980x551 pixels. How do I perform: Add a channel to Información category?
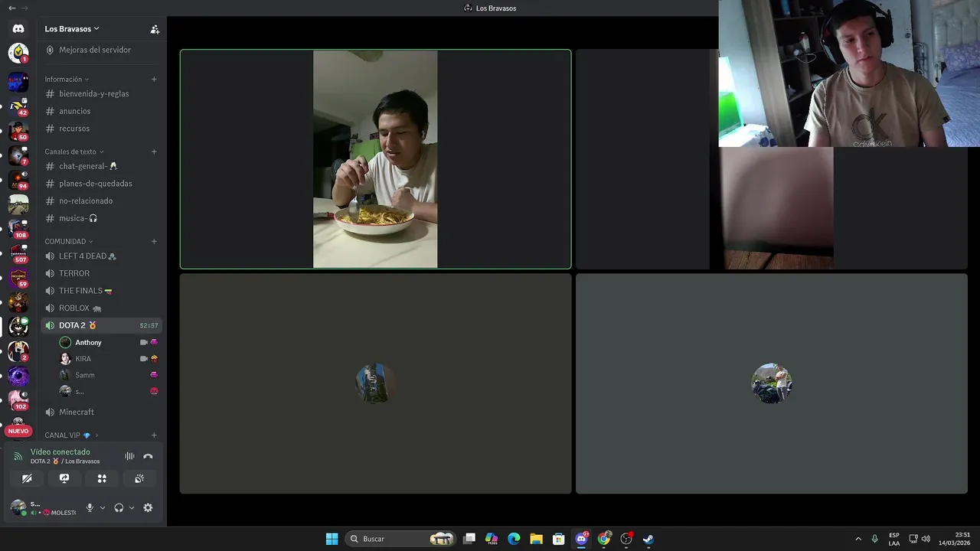pos(154,79)
